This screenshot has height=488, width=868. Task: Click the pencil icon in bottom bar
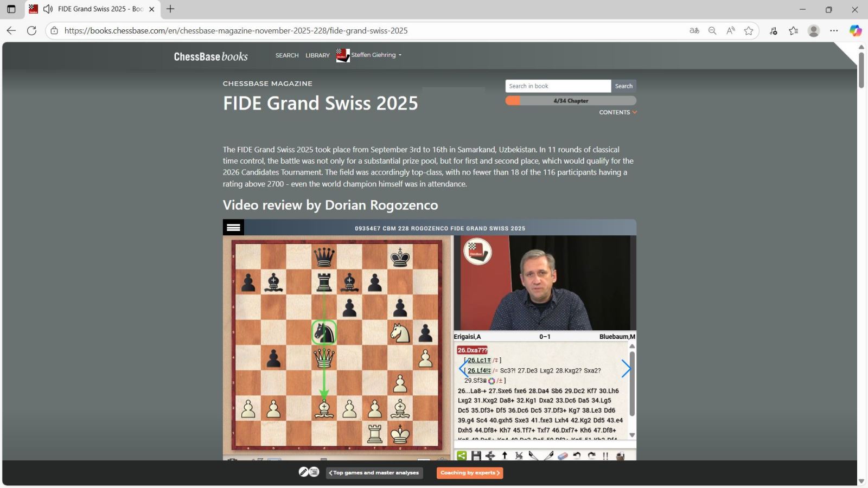click(x=304, y=472)
